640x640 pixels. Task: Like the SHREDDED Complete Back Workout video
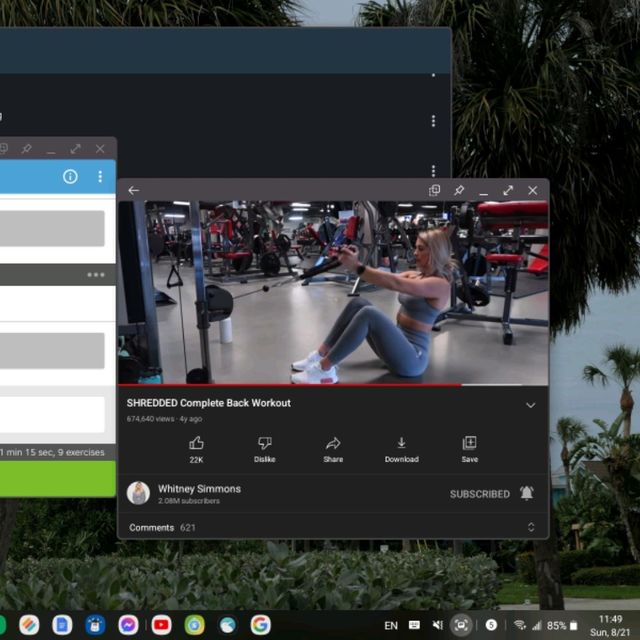(x=196, y=447)
